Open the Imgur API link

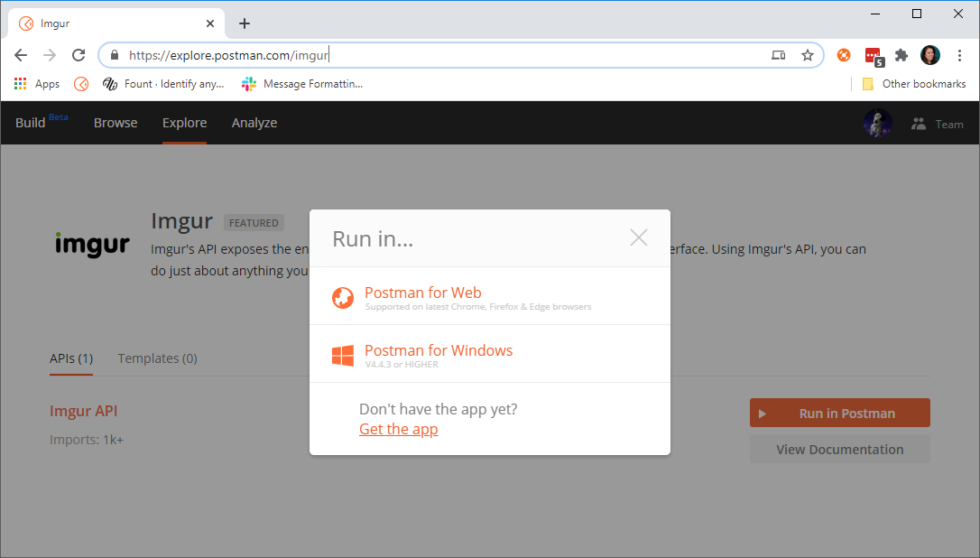click(x=84, y=411)
